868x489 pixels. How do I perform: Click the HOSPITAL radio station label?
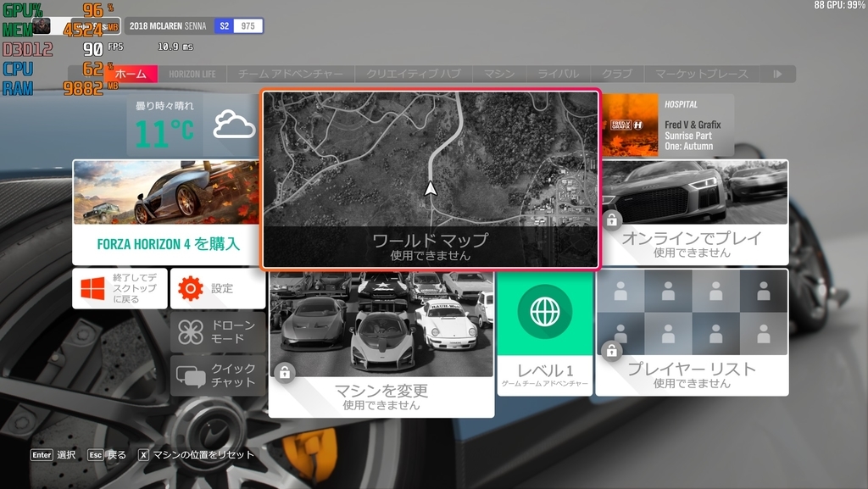(681, 104)
